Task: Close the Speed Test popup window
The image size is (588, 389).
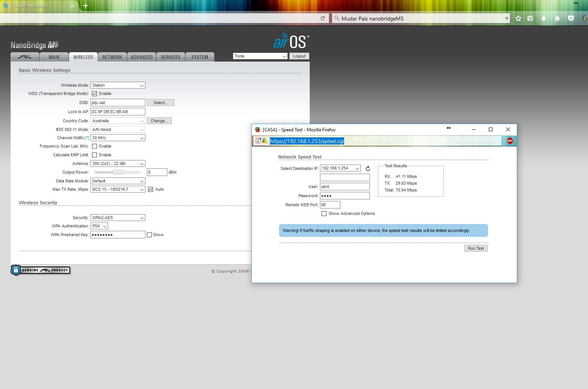Action: [508, 129]
